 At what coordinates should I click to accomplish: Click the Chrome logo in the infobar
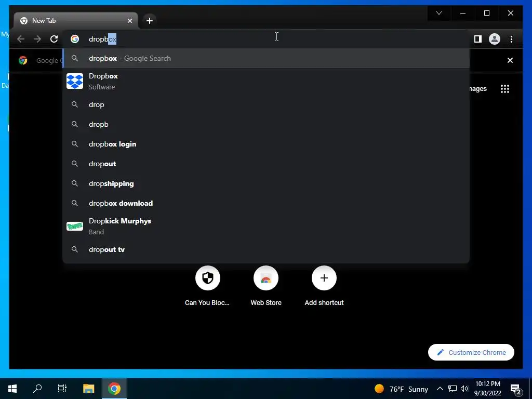tap(23, 60)
